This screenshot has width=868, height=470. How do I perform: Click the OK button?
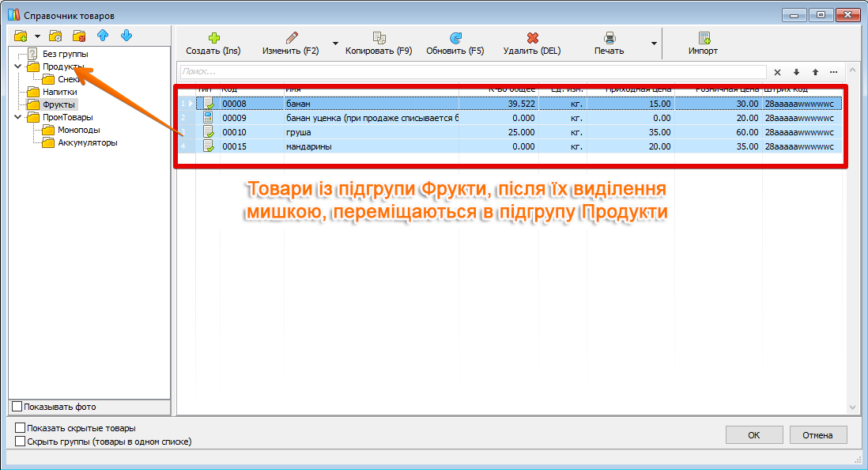coord(754,435)
